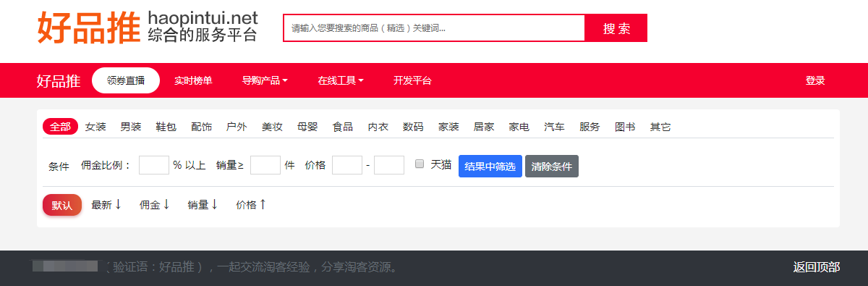868x286 pixels.
Task: Select the 配饰 category
Action: point(202,127)
